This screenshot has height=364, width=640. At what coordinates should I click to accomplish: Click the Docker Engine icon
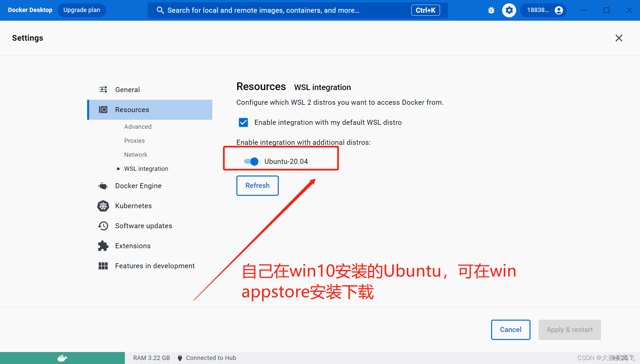tap(103, 186)
